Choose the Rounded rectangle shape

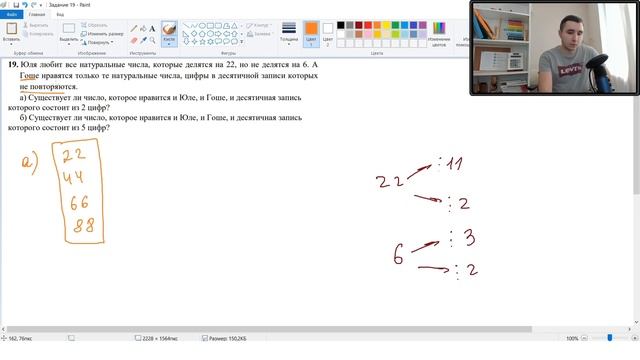tap(218, 26)
